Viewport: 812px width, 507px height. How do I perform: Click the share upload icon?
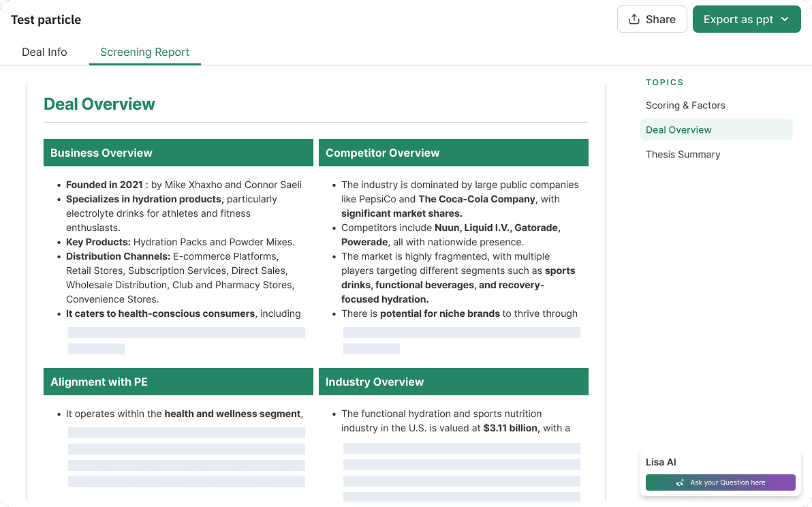click(x=634, y=19)
